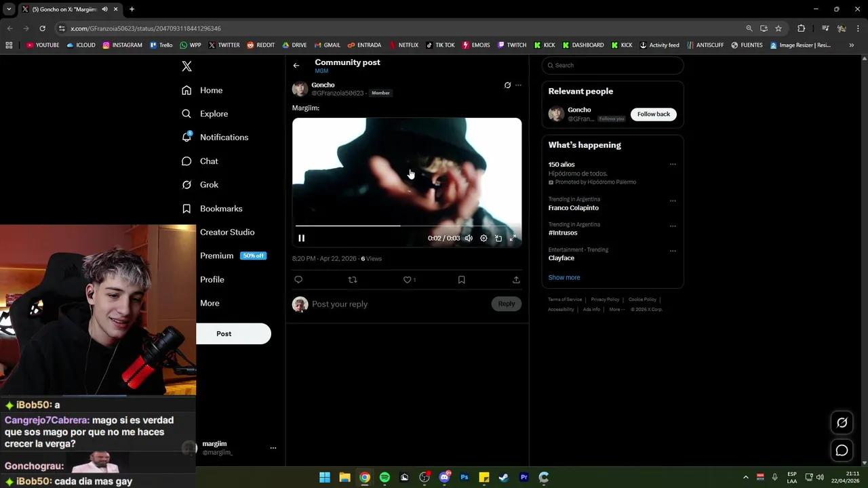
Task: Open Goncho in Relevant people
Action: point(579,110)
